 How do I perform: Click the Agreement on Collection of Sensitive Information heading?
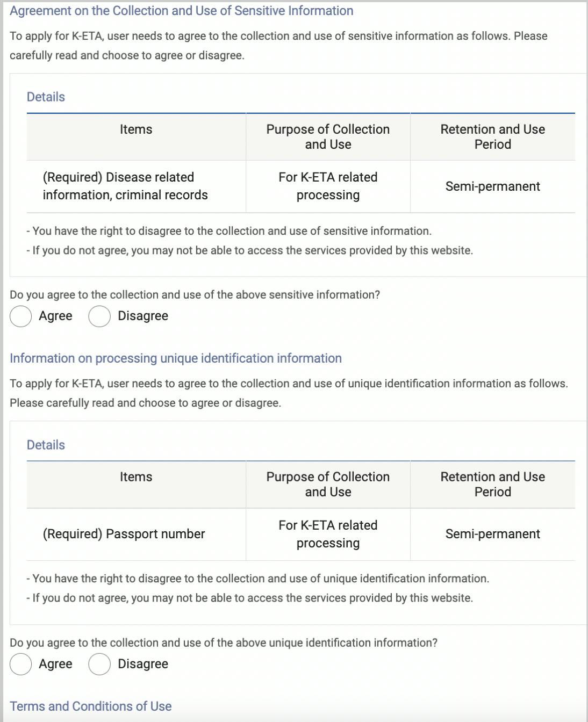[x=182, y=11]
